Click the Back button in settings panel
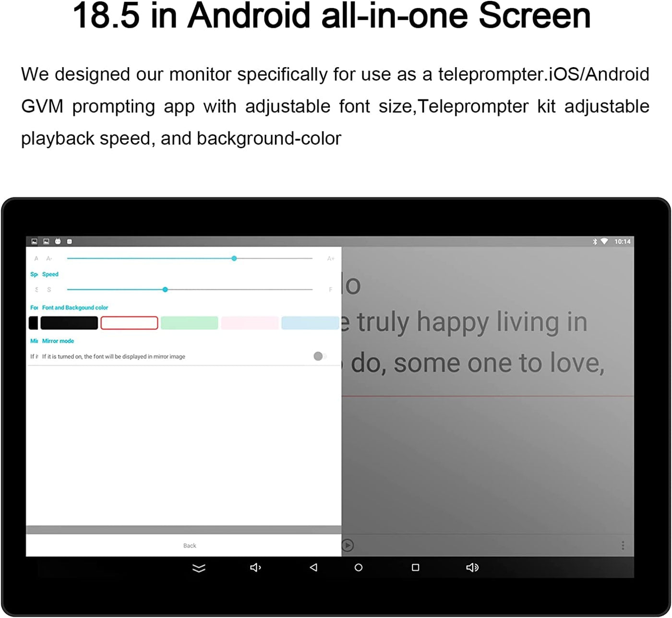Image resolution: width=672 pixels, height=618 pixels. (x=190, y=546)
